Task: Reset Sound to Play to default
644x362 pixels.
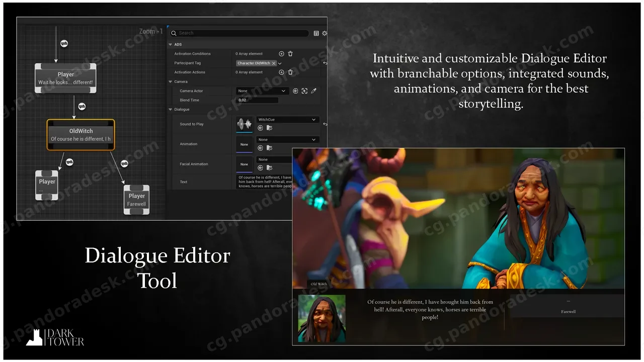Action: (325, 124)
